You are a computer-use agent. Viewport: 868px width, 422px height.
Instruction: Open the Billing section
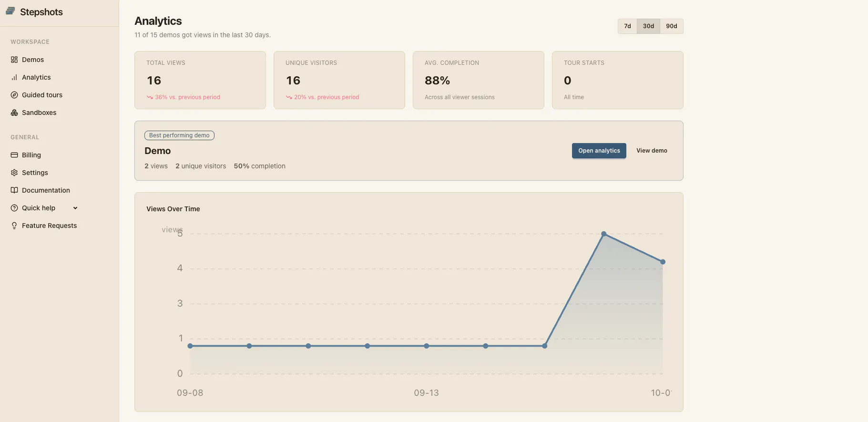click(31, 155)
